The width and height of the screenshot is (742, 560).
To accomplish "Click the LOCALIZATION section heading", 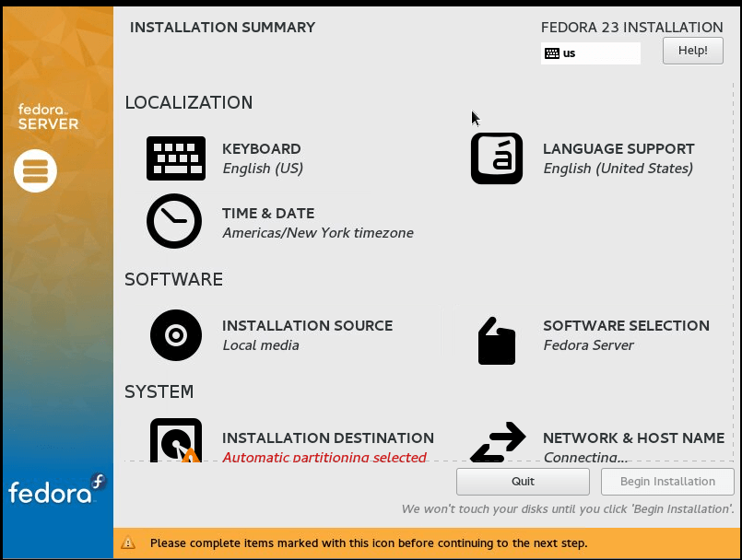I will 189,102.
